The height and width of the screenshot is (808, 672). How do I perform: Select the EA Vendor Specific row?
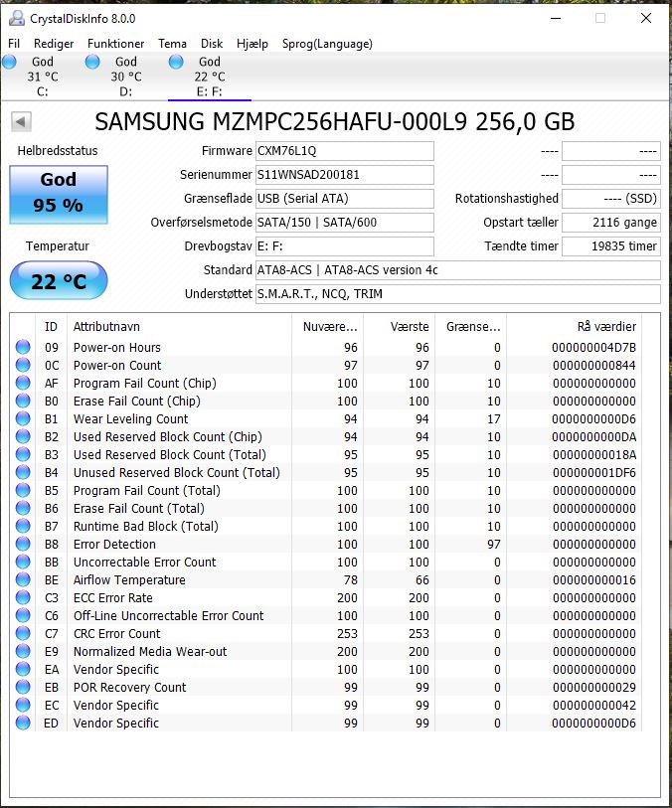[326, 669]
